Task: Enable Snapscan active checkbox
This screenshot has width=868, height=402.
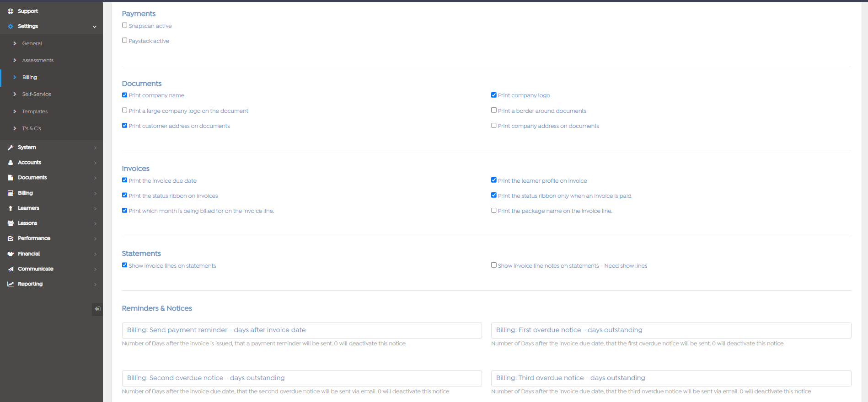Action: click(x=124, y=26)
